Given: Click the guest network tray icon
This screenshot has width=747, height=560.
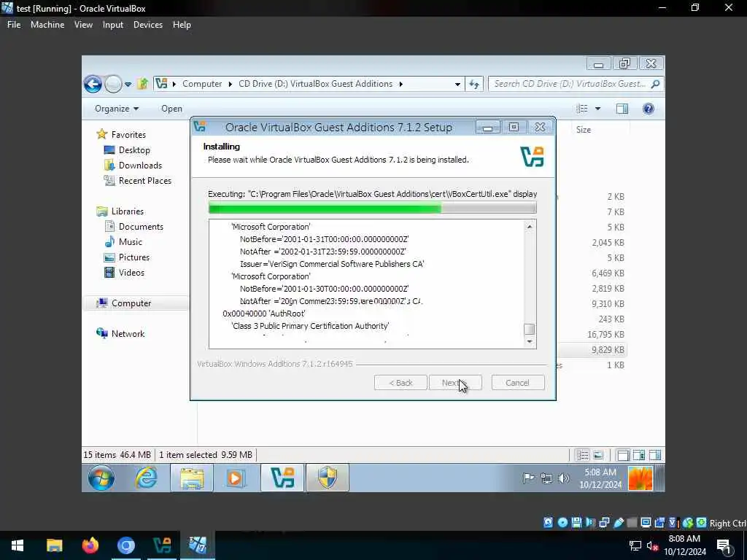Looking at the screenshot, I should 546,478.
